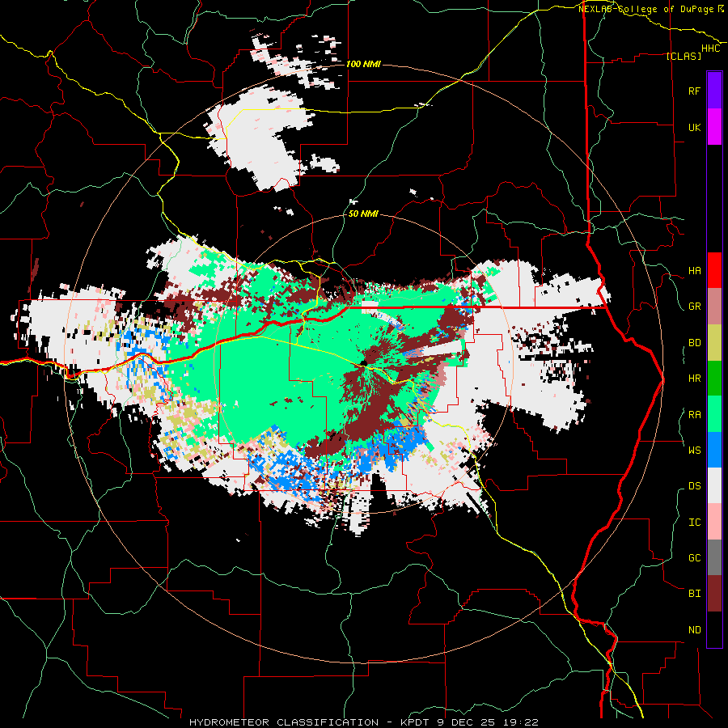
Task: Click the ND legend label
Action: coord(694,630)
